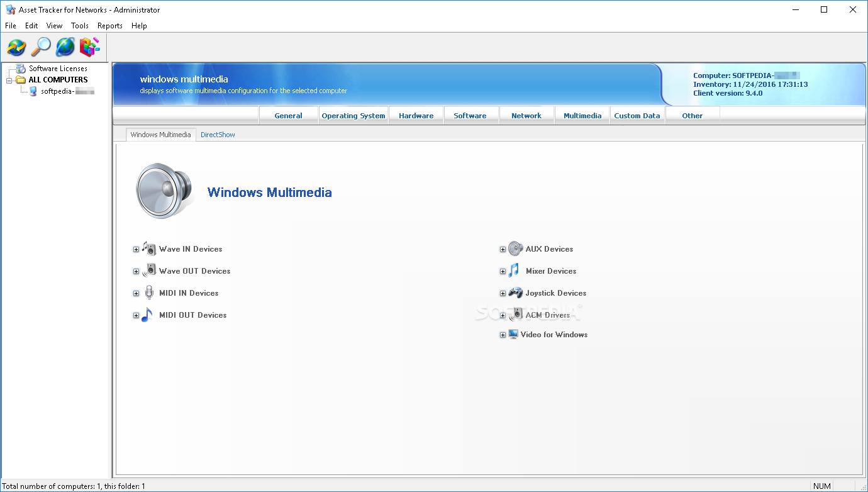
Task: Click the colorful cubes toolbar icon
Action: pyautogui.click(x=90, y=47)
